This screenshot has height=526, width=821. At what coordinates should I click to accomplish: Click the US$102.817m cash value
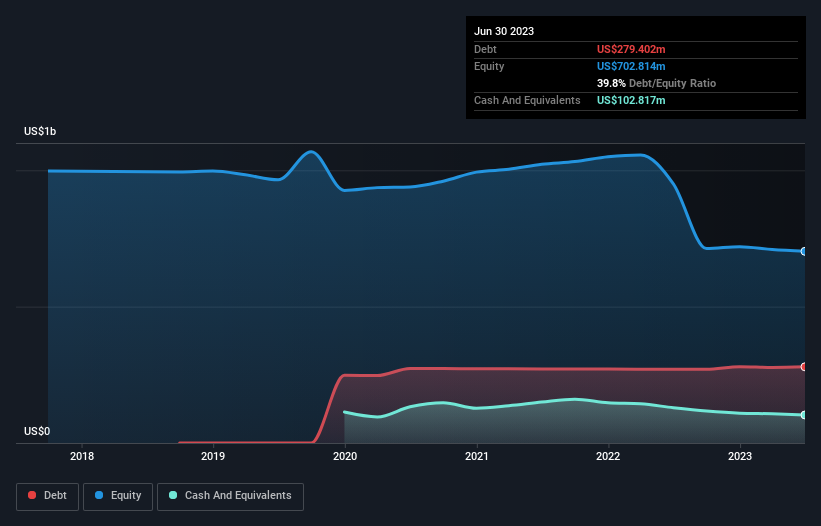point(631,100)
